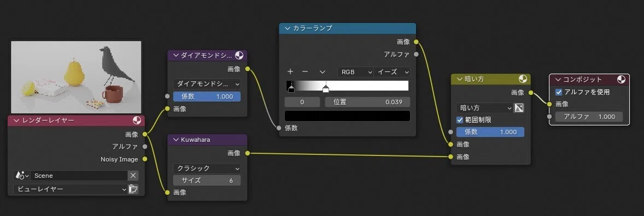Screen dimensions: 644x216
Task: Click the Kuwahara 画像 output socket
Action: [x=247, y=153]
